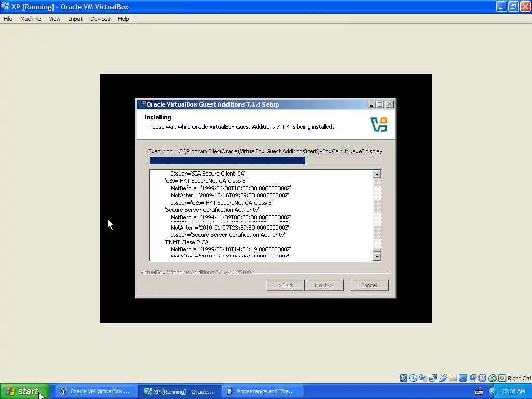This screenshot has width=532, height=399.
Task: Click the < Back button in setup
Action: (285, 285)
